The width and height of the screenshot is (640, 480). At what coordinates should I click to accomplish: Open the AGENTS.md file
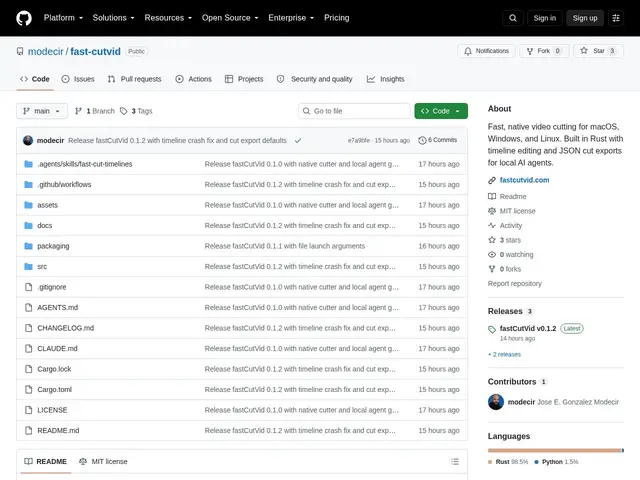pyautogui.click(x=58, y=307)
